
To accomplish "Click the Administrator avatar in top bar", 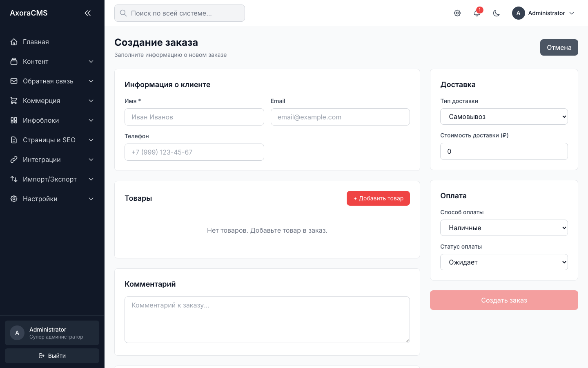I will 519,13.
